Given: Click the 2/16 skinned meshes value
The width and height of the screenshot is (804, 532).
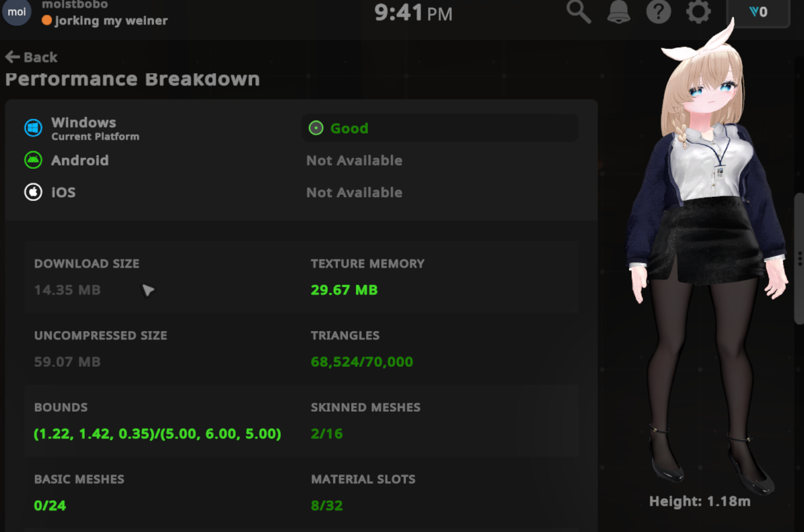Looking at the screenshot, I should point(327,434).
